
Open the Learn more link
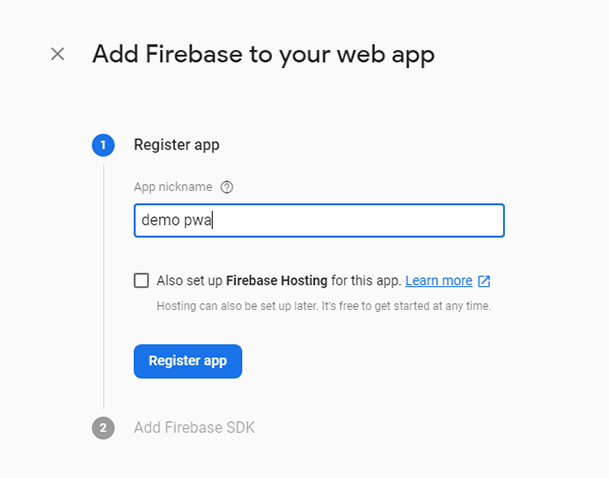(x=438, y=281)
